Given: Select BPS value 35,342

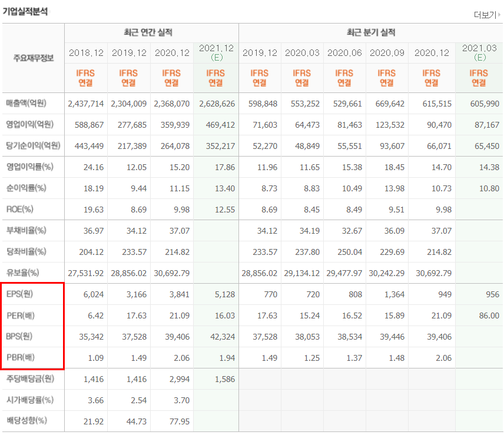Looking at the screenshot, I should [91, 337].
